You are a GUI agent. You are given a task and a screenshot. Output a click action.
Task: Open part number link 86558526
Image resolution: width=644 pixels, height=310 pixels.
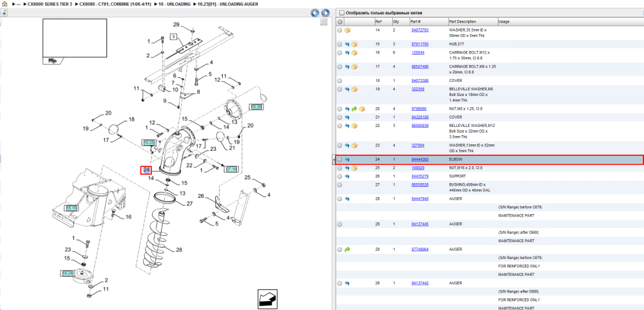pyautogui.click(x=420, y=185)
